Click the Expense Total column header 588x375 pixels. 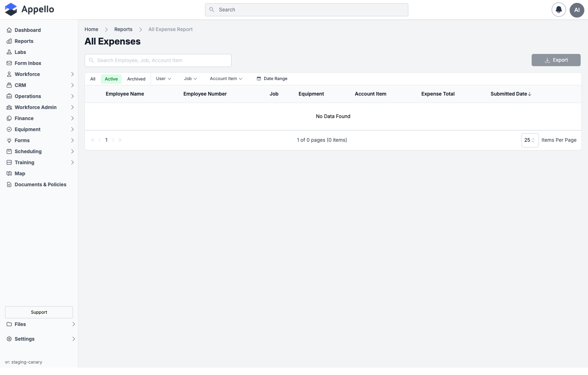pos(438,94)
